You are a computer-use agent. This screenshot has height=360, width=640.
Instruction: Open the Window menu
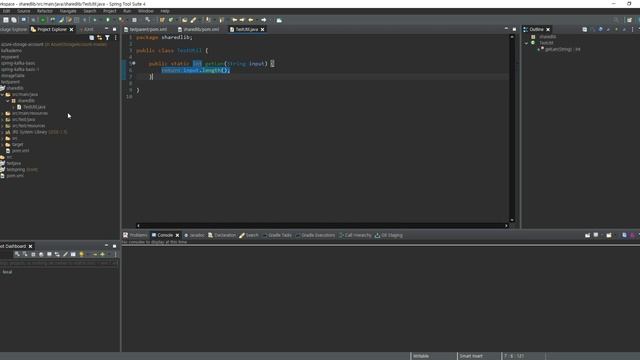pyautogui.click(x=145, y=11)
